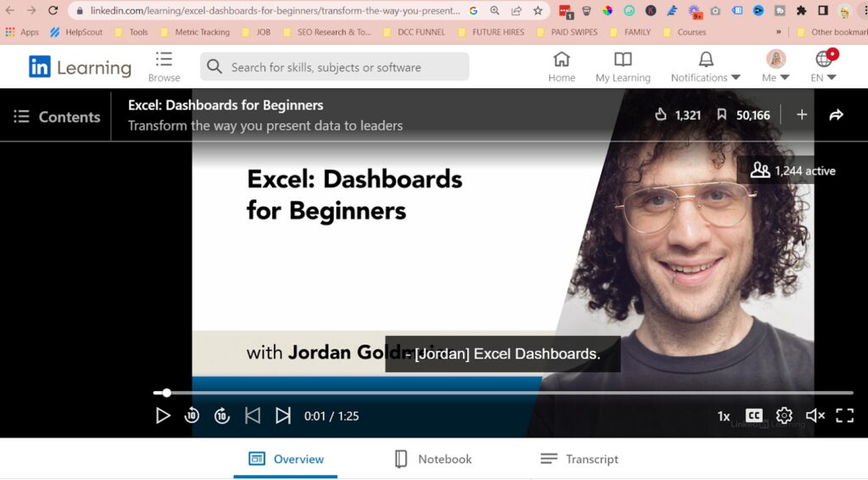Play the course video
This screenshot has height=480, width=868.
click(162, 416)
